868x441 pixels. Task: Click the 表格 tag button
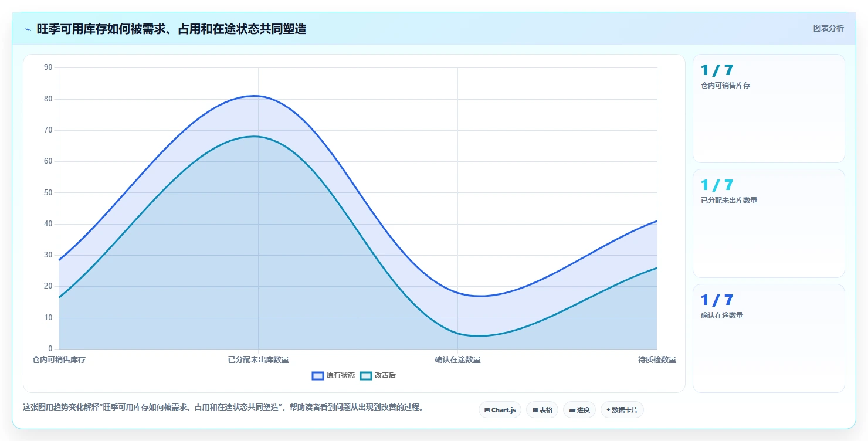(542, 410)
